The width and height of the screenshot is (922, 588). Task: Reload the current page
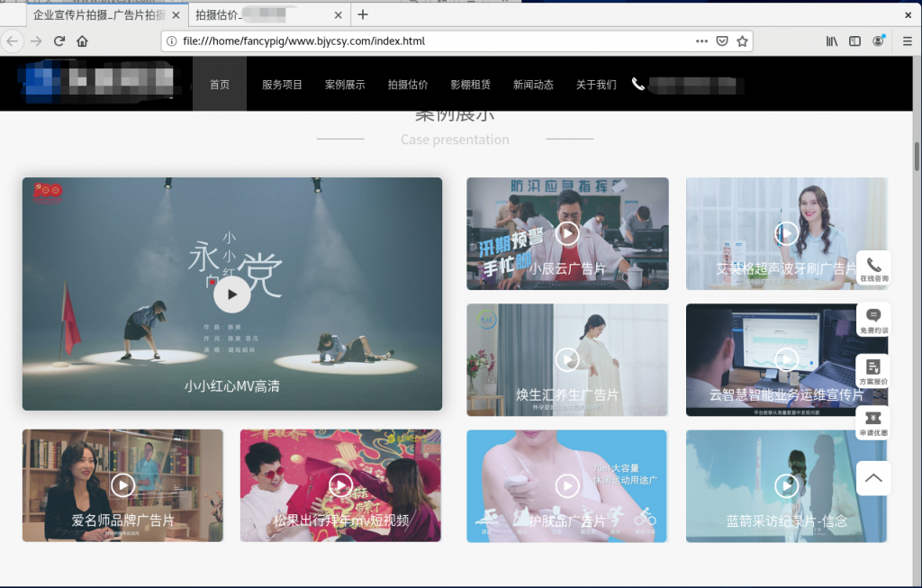tap(59, 41)
